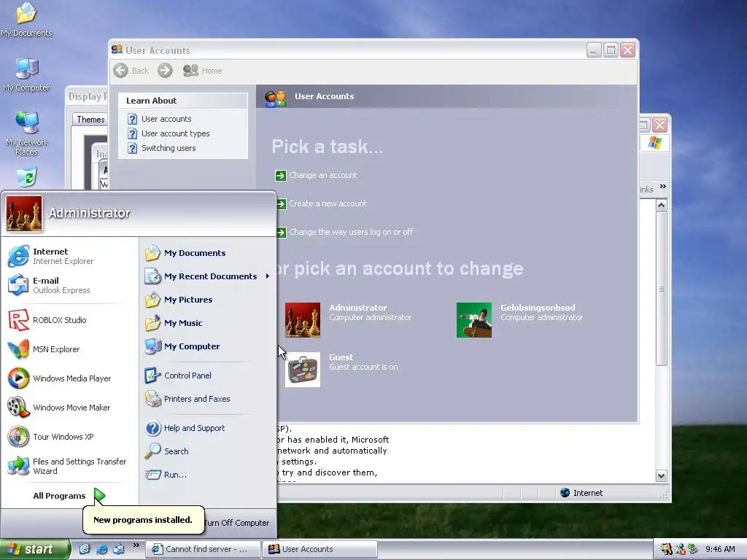
Task: Close the browser window behind
Action: [659, 125]
